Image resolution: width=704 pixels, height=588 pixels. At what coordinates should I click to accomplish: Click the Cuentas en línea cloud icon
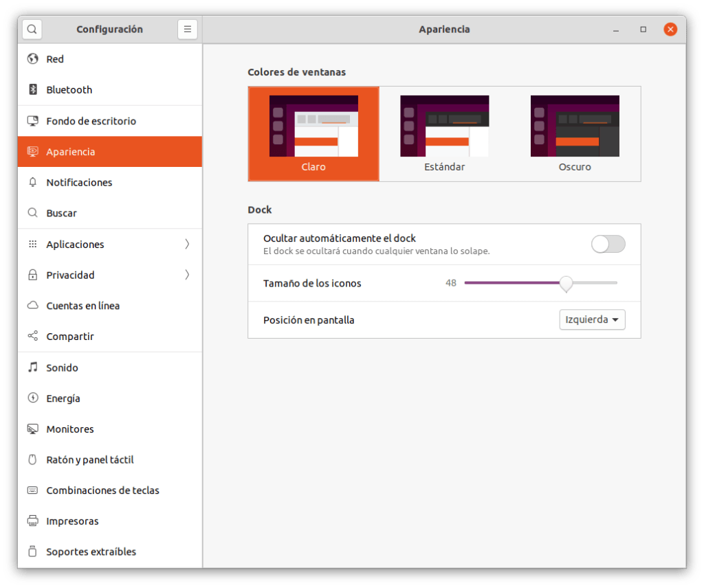point(32,306)
